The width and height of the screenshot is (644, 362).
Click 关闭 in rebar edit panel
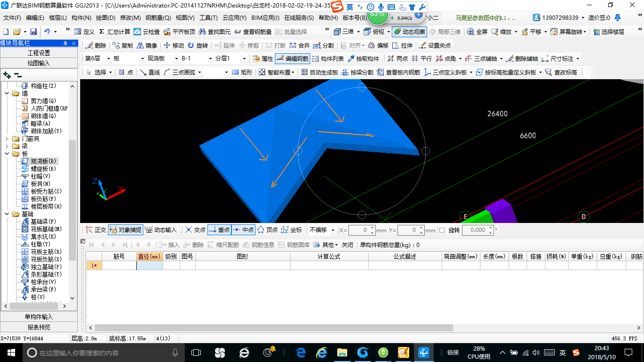point(347,245)
